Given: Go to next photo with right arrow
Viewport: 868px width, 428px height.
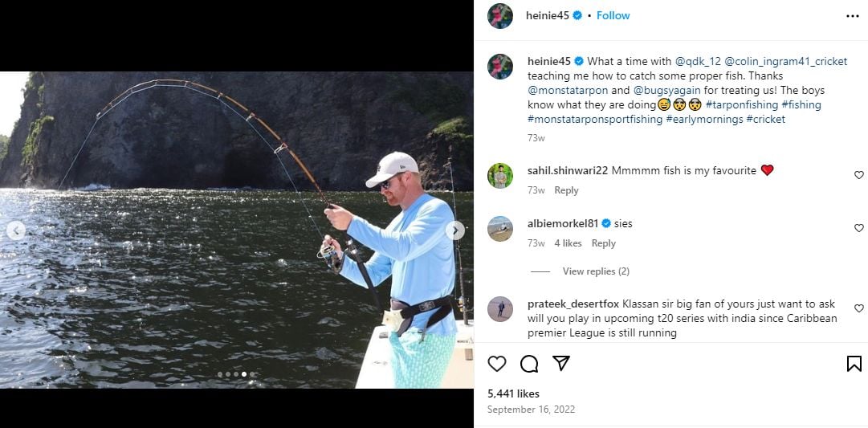Looking at the screenshot, I should 455,230.
